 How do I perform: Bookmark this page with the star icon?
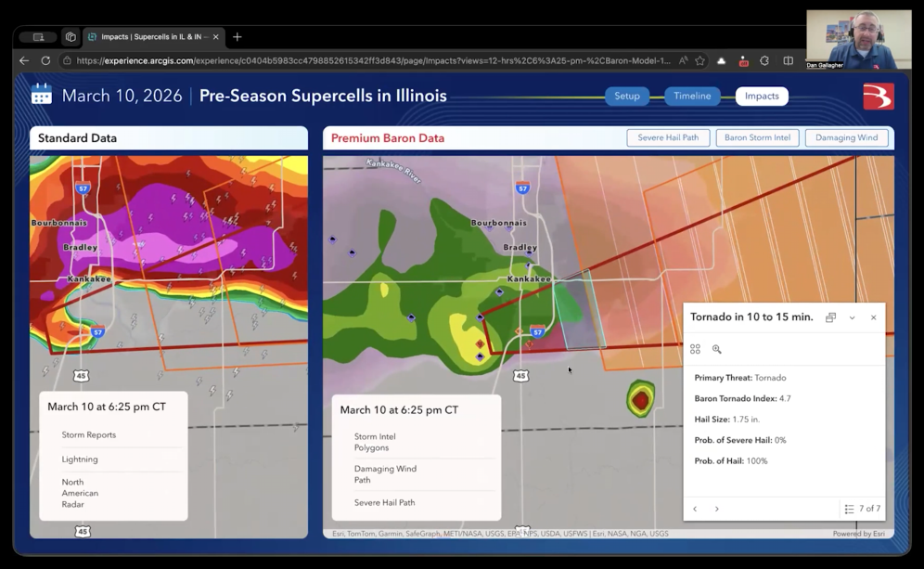pos(699,61)
